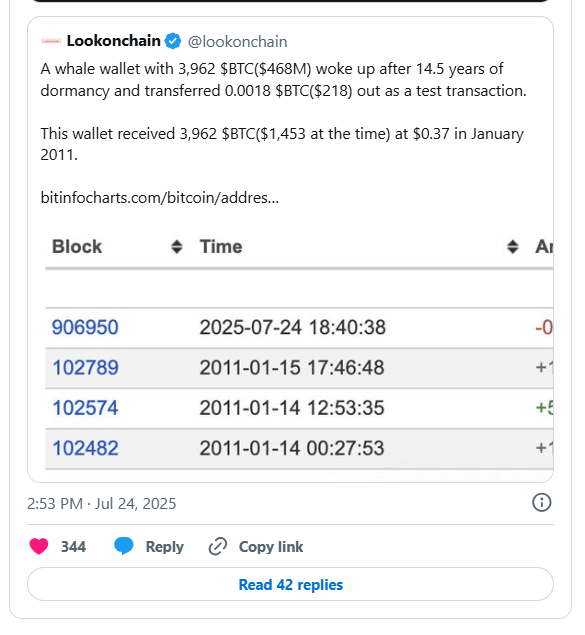
Task: Click the Reply label
Action: pyautogui.click(x=164, y=547)
